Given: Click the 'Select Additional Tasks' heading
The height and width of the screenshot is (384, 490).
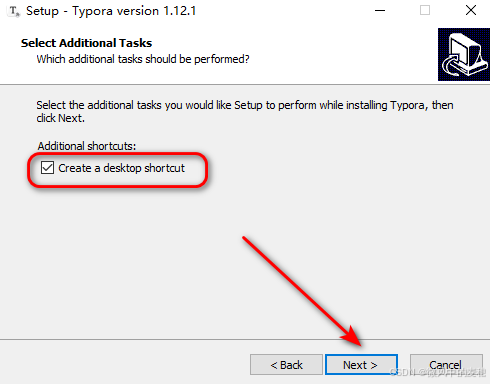Looking at the screenshot, I should 86,43.
